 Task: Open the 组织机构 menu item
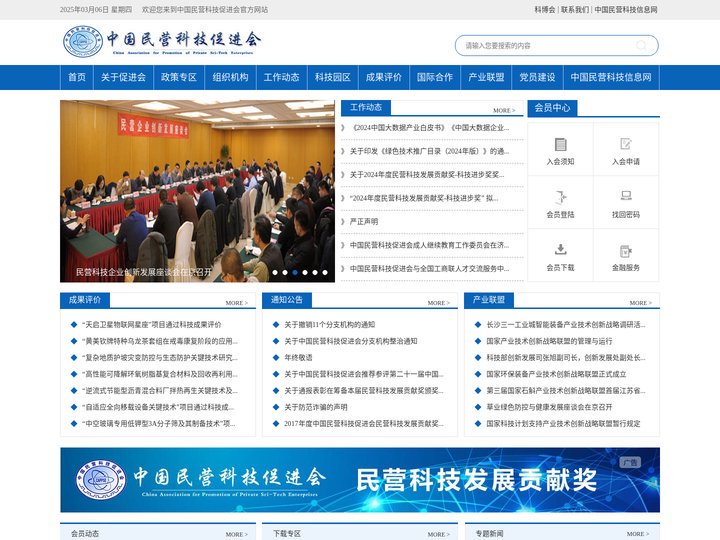230,77
